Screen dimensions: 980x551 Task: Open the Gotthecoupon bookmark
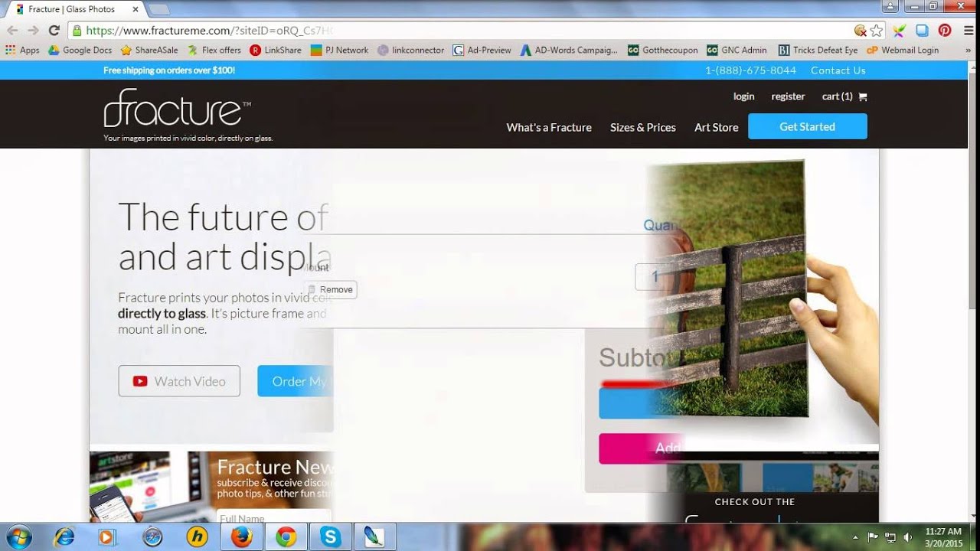663,50
